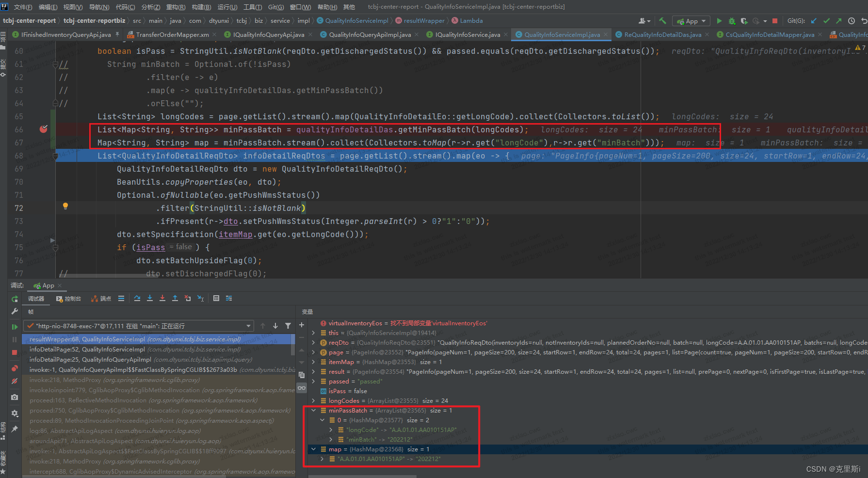The width and height of the screenshot is (868, 478).
Task: Build the project with the hammer icon
Action: [x=662, y=20]
